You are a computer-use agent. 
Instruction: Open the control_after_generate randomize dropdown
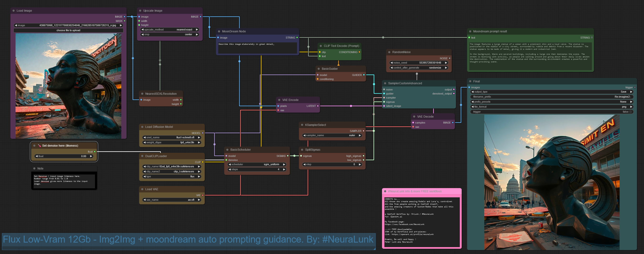click(419, 68)
